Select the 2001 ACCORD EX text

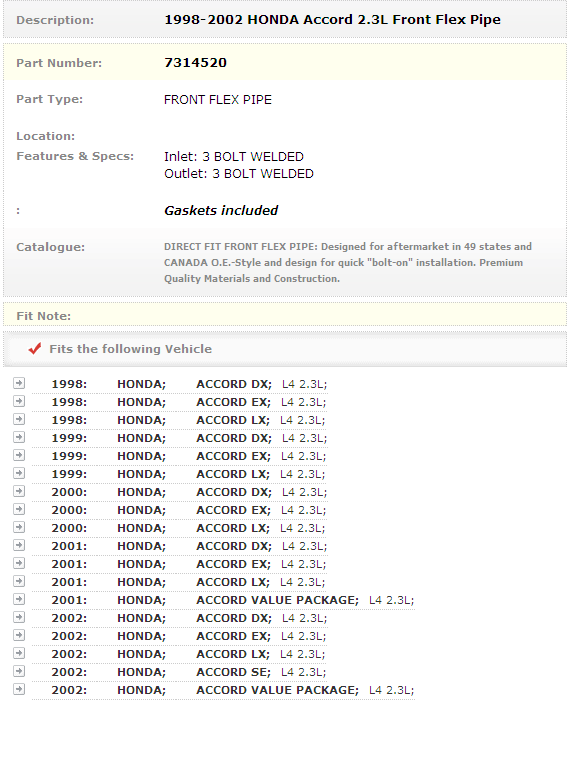(x=234, y=564)
